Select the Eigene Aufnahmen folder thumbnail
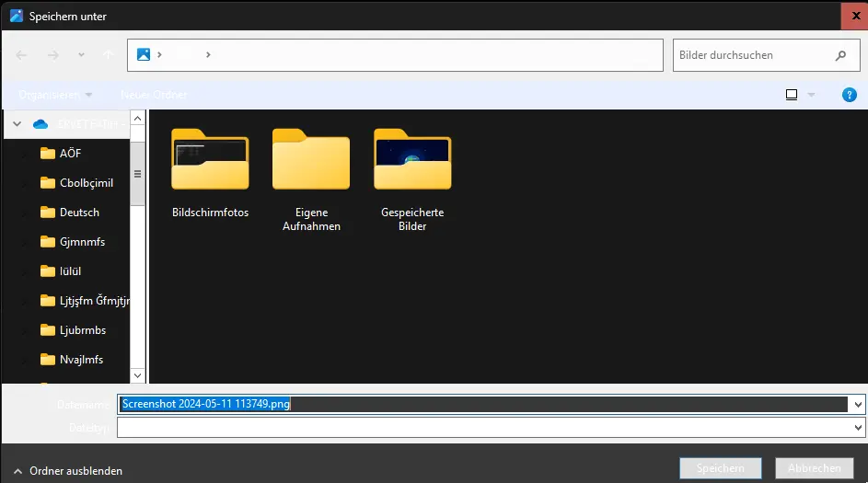 [x=311, y=159]
